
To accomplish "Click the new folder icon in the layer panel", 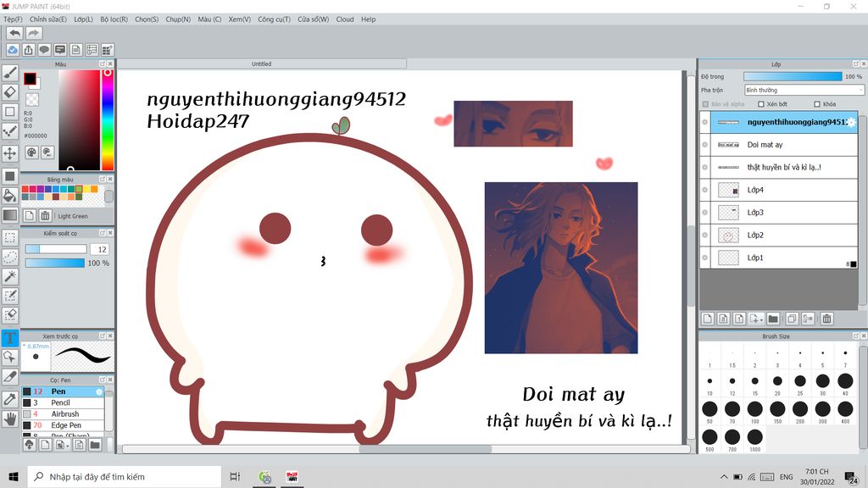I will tap(774, 319).
